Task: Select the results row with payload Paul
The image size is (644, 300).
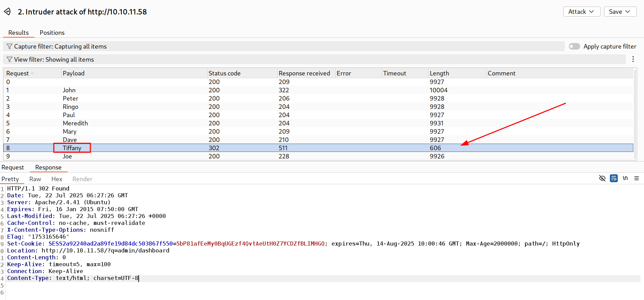Action: (318, 115)
